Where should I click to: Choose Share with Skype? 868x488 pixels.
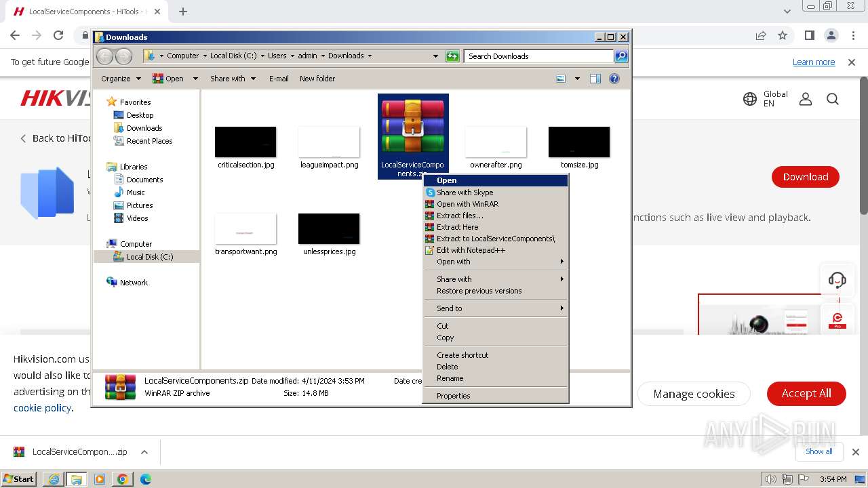pos(496,192)
